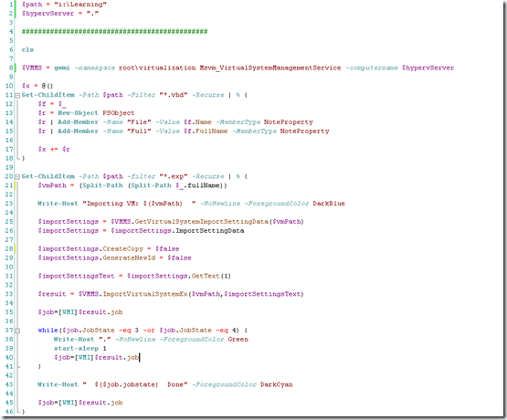Click the while keyword on line 37
This screenshot has height=420, width=507.
click(x=48, y=331)
